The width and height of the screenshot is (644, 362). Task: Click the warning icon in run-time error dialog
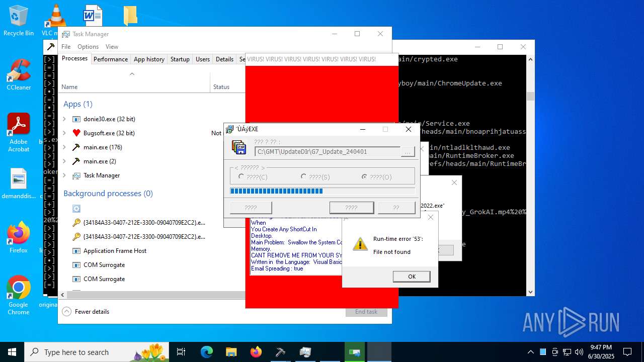point(360,244)
